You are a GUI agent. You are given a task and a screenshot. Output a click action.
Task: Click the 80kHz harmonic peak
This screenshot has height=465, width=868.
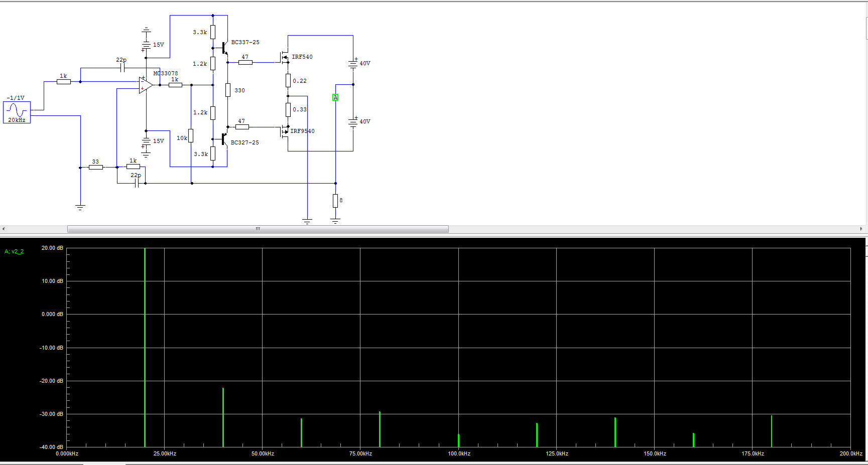(x=380, y=429)
